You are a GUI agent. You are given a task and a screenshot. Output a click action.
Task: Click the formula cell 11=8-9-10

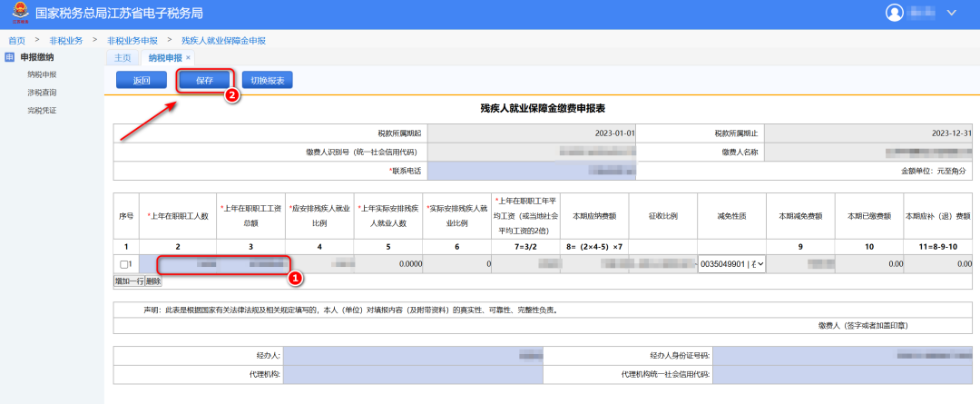point(938,247)
